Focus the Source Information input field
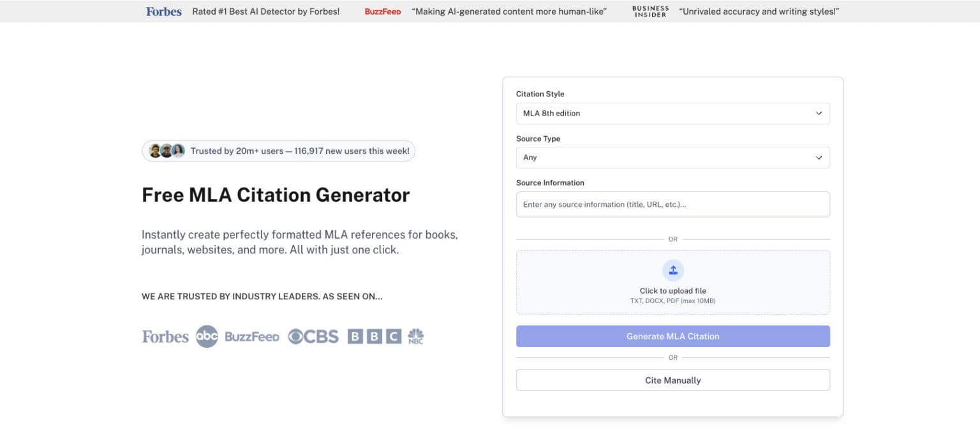This screenshot has width=980, height=448. click(x=672, y=205)
